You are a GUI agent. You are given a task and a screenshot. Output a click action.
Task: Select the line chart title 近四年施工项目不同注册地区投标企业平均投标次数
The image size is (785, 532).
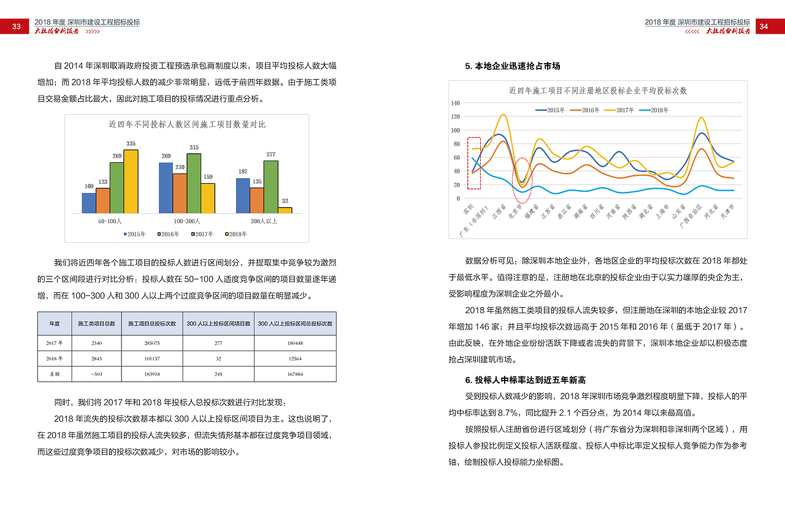click(x=598, y=90)
